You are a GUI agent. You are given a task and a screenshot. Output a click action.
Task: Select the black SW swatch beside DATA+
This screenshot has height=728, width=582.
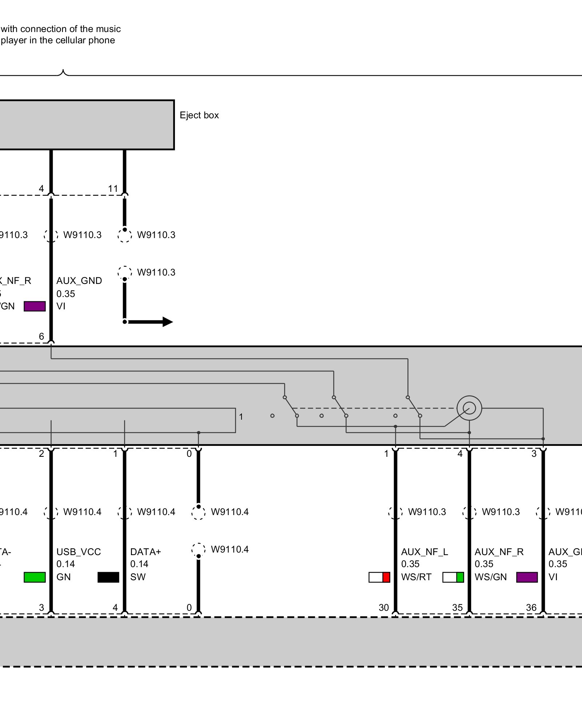(108, 577)
